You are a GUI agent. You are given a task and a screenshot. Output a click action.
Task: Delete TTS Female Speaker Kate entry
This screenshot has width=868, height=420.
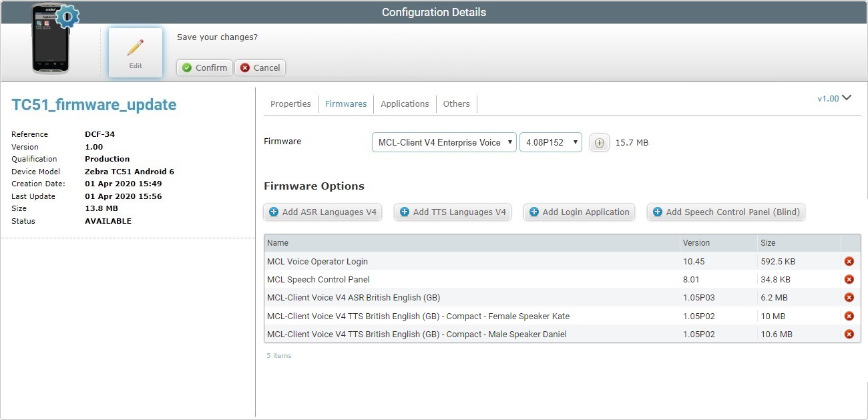click(x=849, y=315)
